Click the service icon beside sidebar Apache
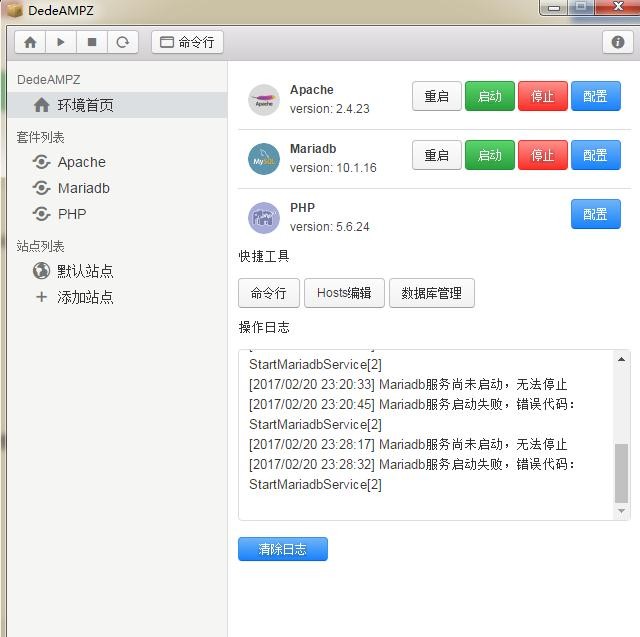640x637 pixels. click(42, 162)
